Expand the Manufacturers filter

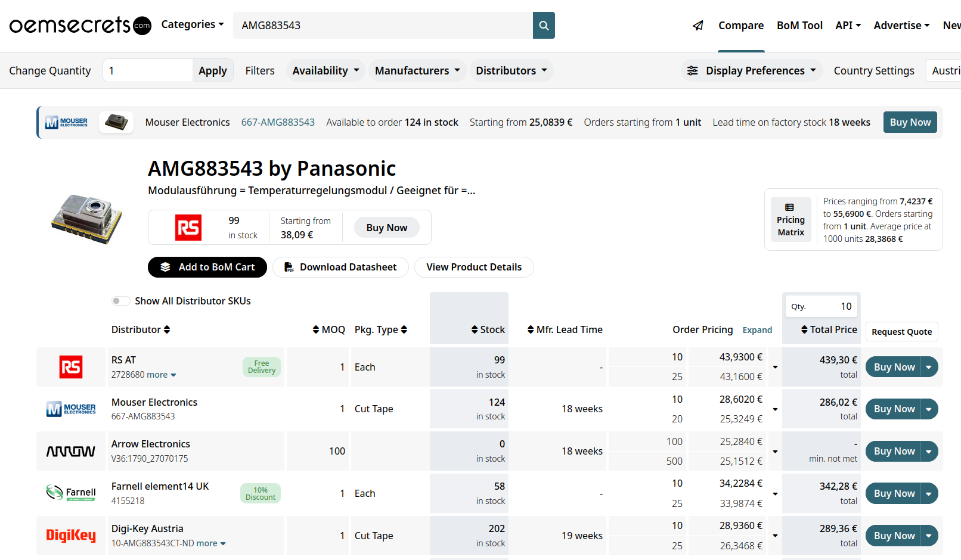pos(417,70)
